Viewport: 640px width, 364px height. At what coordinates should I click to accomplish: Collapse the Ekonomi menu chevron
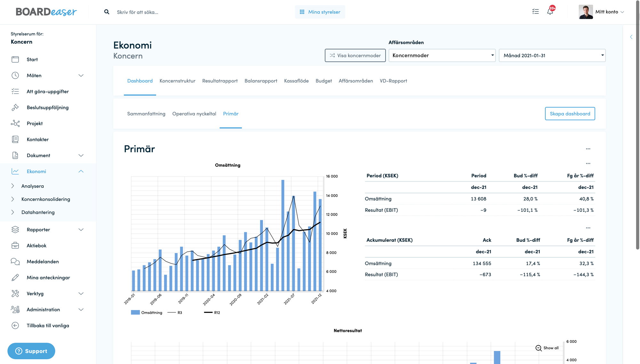point(81,171)
